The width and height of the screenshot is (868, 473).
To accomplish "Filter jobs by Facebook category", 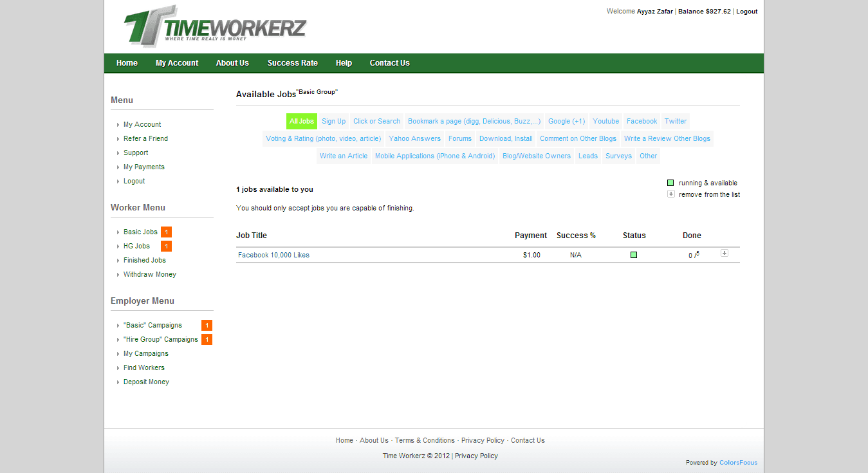I will pyautogui.click(x=642, y=121).
